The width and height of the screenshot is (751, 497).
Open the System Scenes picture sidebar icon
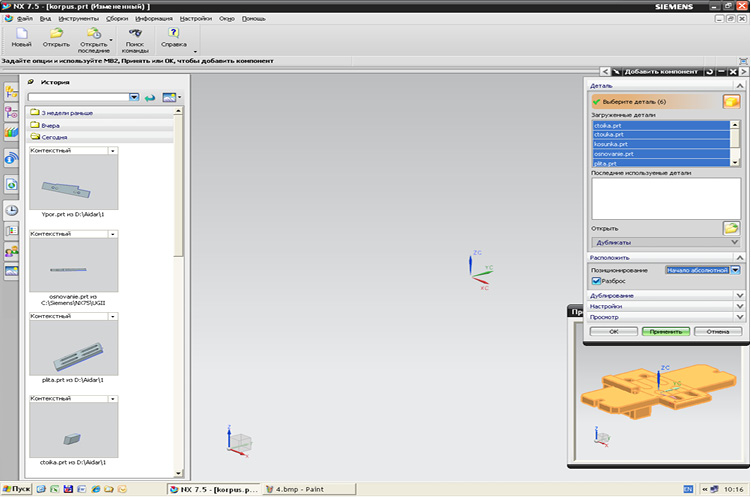(11, 271)
